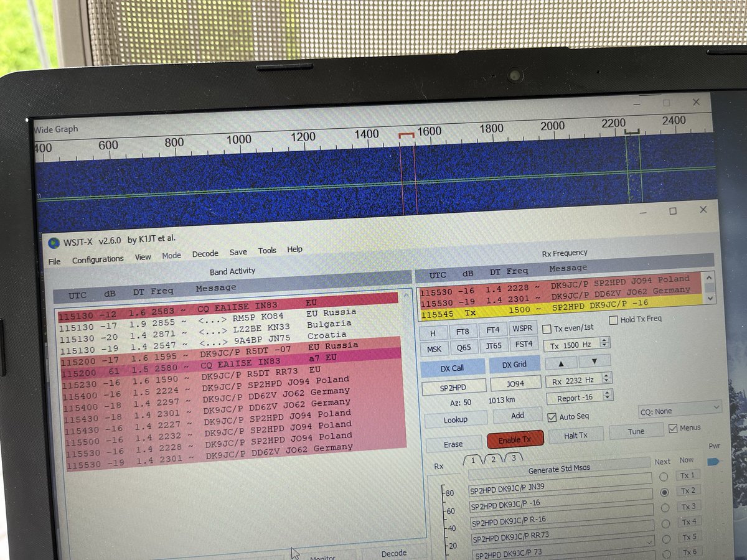747x560 pixels.
Task: Click the H mode button
Action: click(433, 334)
